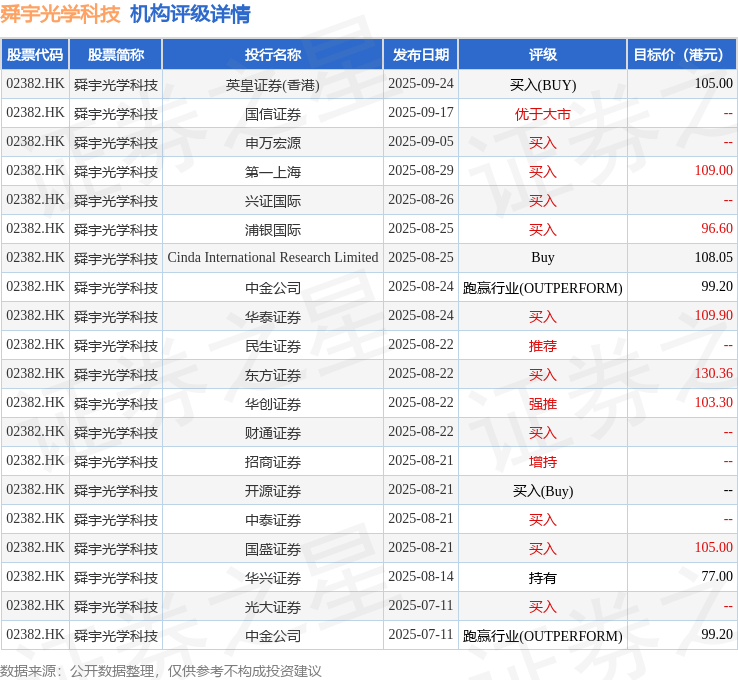Select Cinda International Research Limited cell

point(273,258)
